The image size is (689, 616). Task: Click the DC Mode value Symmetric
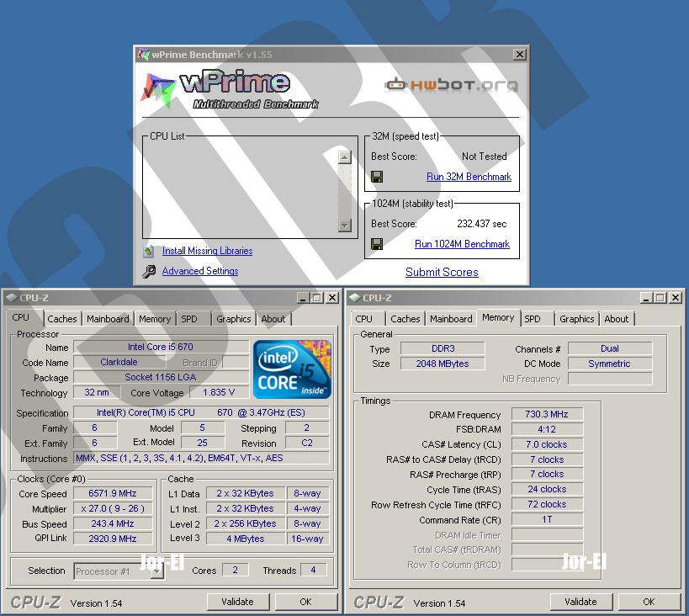[x=609, y=364]
